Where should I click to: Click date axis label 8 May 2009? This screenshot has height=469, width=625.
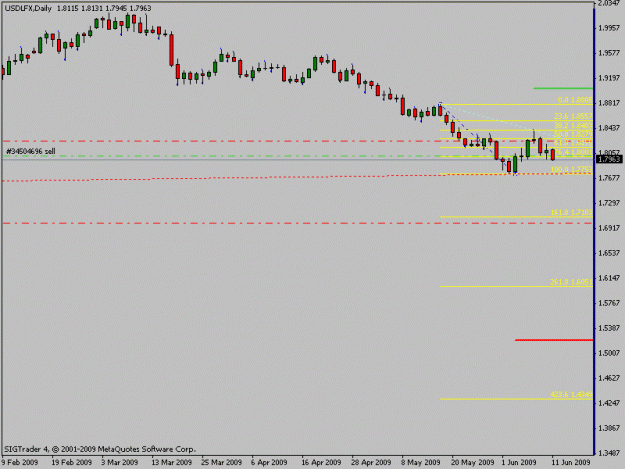pos(421,463)
